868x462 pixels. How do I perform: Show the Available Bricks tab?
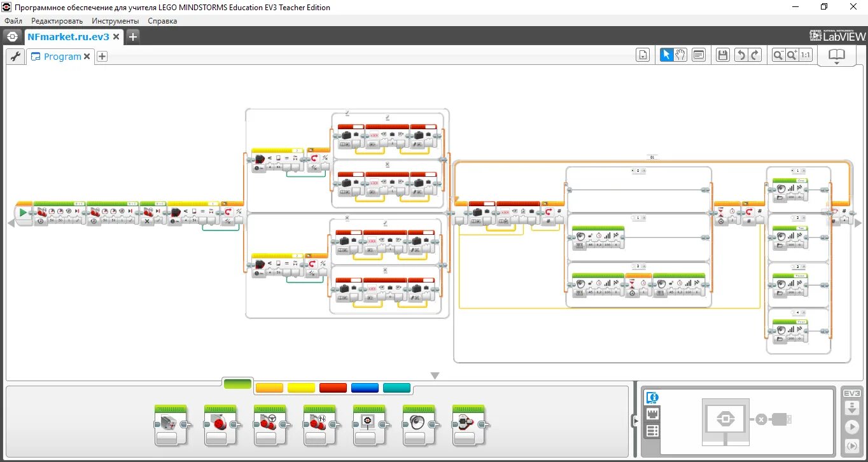point(652,431)
